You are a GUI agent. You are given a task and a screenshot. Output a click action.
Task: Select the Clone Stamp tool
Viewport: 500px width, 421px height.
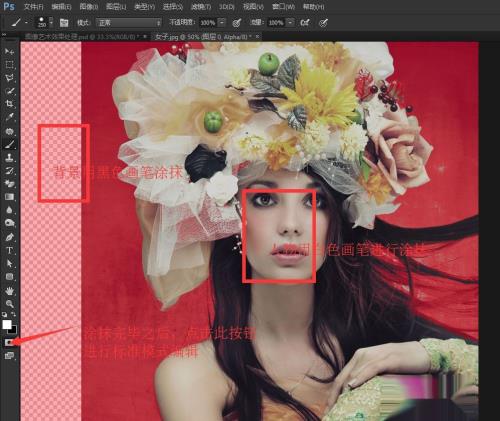[9, 157]
